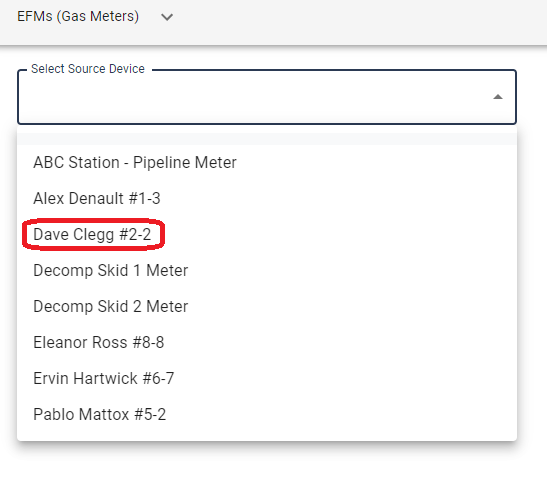Image resolution: width=547 pixels, height=484 pixels.
Task: Select Dave Clegg #2-2 option
Action: tap(267, 234)
